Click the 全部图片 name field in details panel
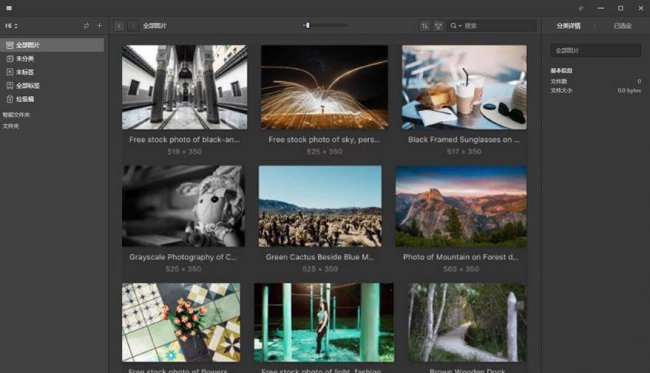This screenshot has width=650, height=373. pos(595,51)
